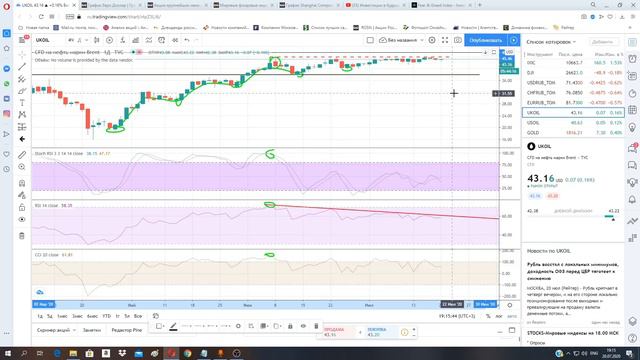Select the 'Все' date range

(x=138, y=316)
